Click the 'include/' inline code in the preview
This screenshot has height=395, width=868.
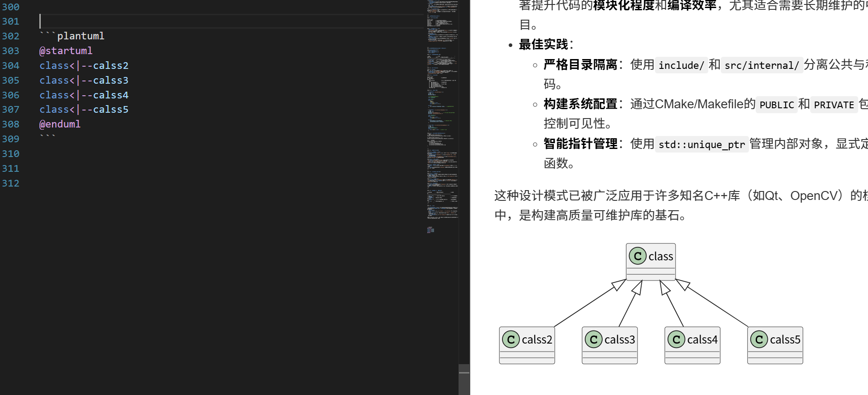(681, 65)
